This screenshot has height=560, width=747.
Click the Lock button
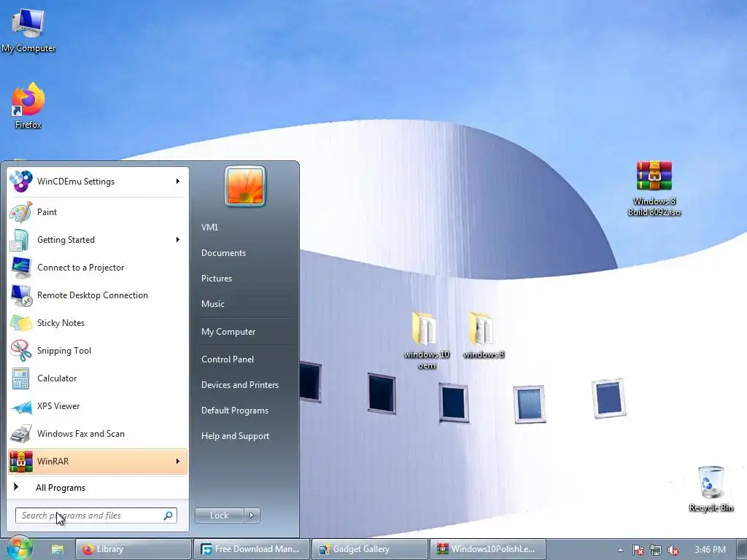(219, 516)
